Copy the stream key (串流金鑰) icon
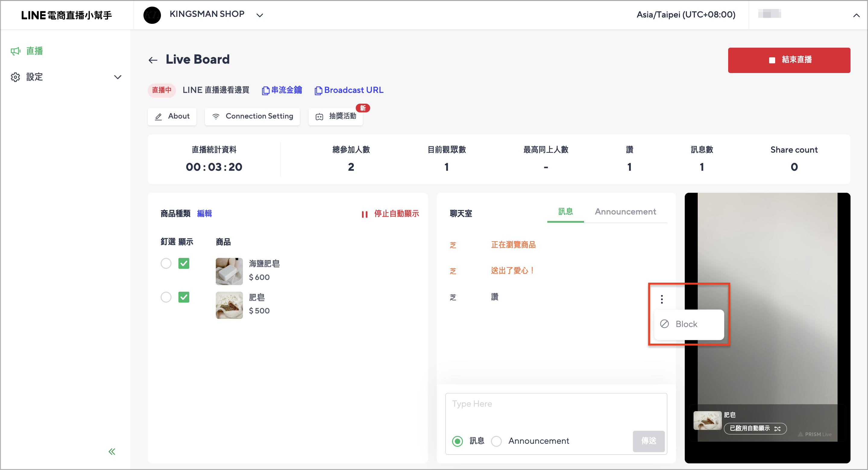Image resolution: width=868 pixels, height=470 pixels. click(x=266, y=91)
